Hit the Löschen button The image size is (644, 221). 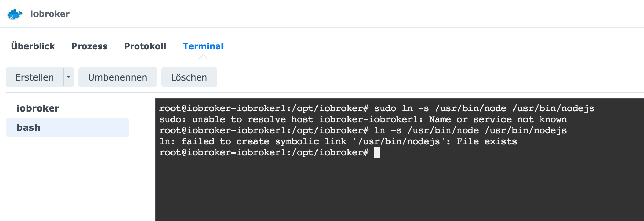(189, 77)
